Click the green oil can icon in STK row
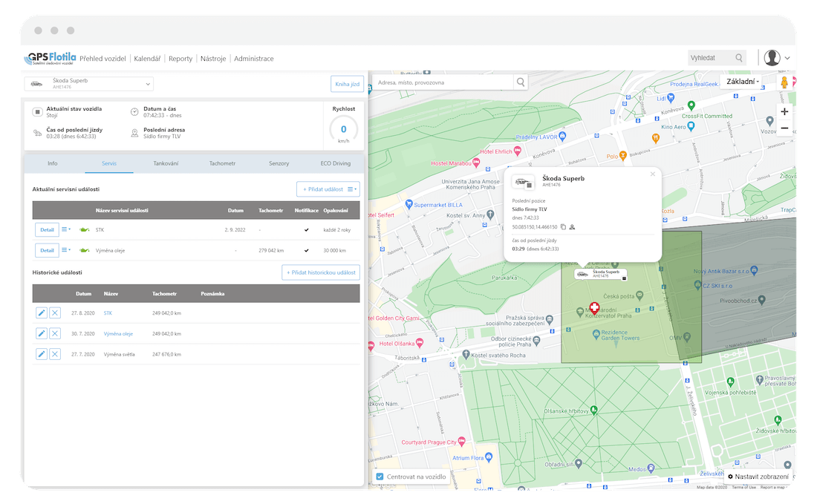Screen dimensions: 817x504 click(85, 229)
